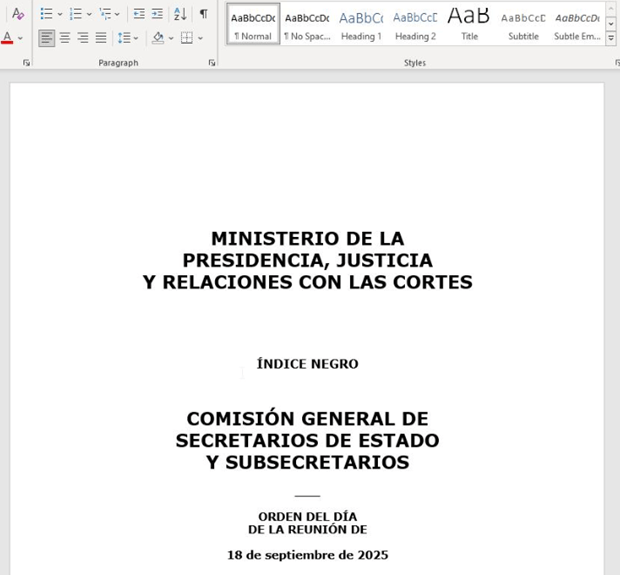Viewport: 620px width, 575px height.
Task: Apply a numbered list to the text
Action: coord(75,14)
